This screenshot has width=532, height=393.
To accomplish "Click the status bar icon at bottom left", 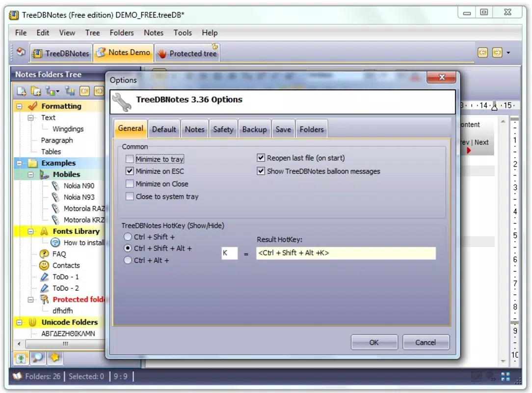I will 17,376.
